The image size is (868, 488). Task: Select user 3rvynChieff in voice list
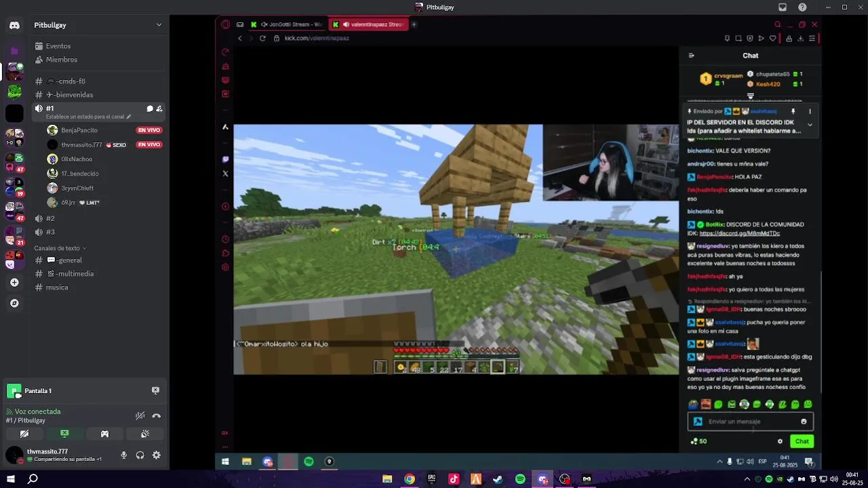pyautogui.click(x=77, y=188)
